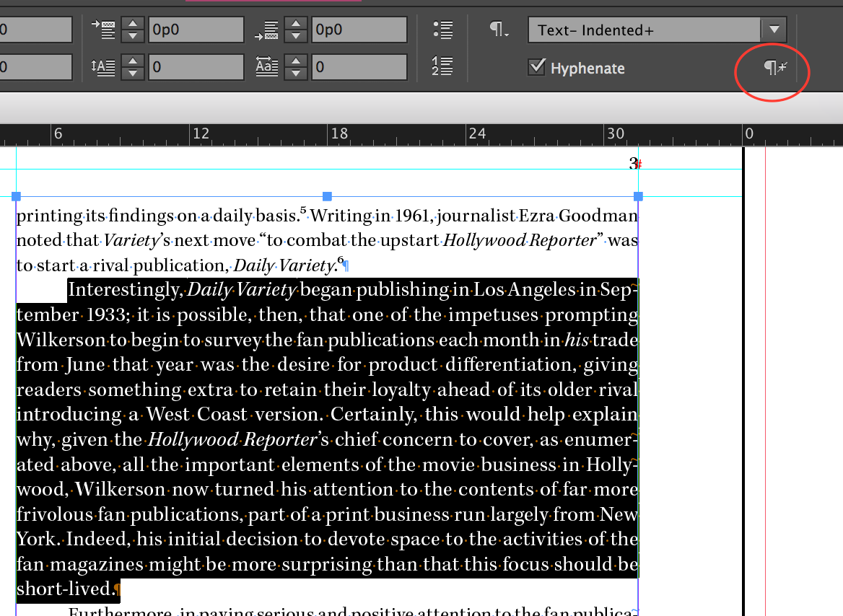Decrease the first line left indent value
This screenshot has width=843, height=616.
pyautogui.click(x=133, y=36)
